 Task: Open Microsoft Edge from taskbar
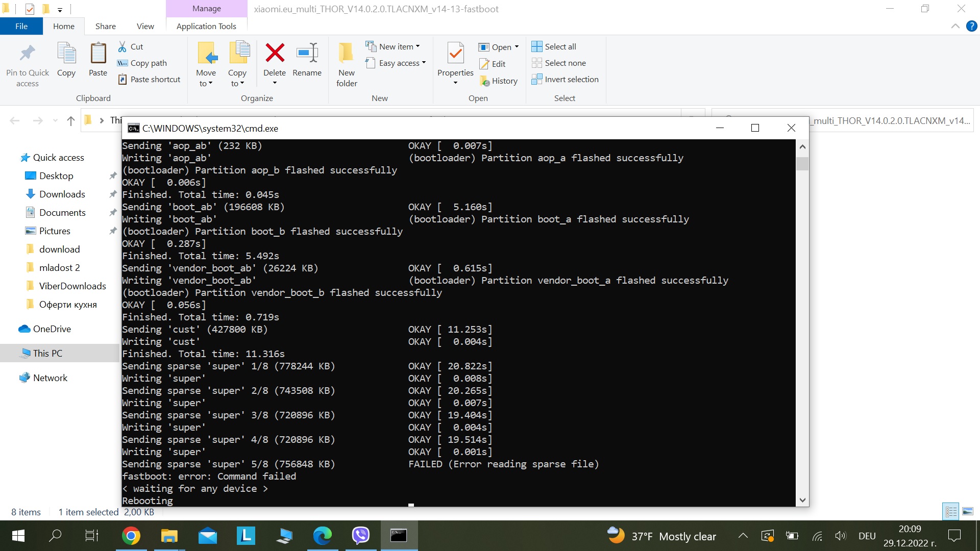point(323,536)
